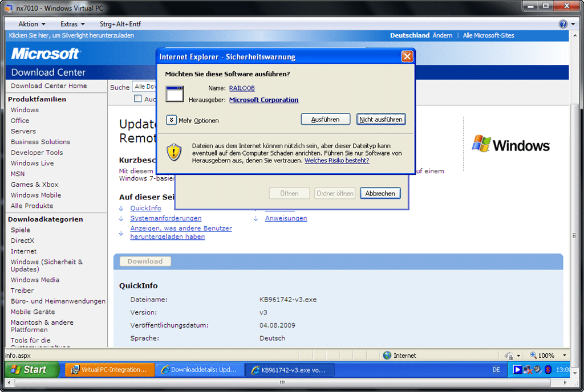Open Download Center Home
The width and height of the screenshot is (584, 392).
[x=49, y=86]
